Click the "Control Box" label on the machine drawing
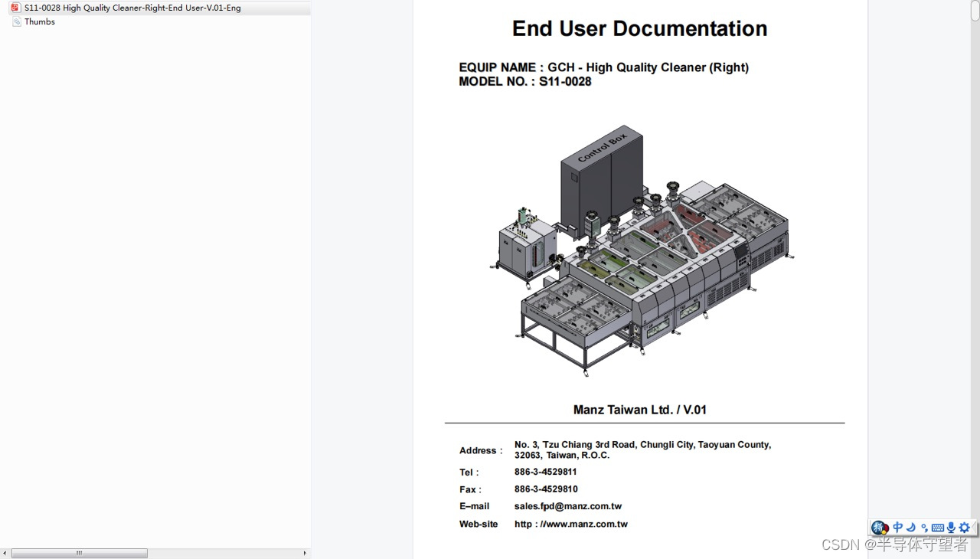The image size is (980, 559). click(602, 147)
